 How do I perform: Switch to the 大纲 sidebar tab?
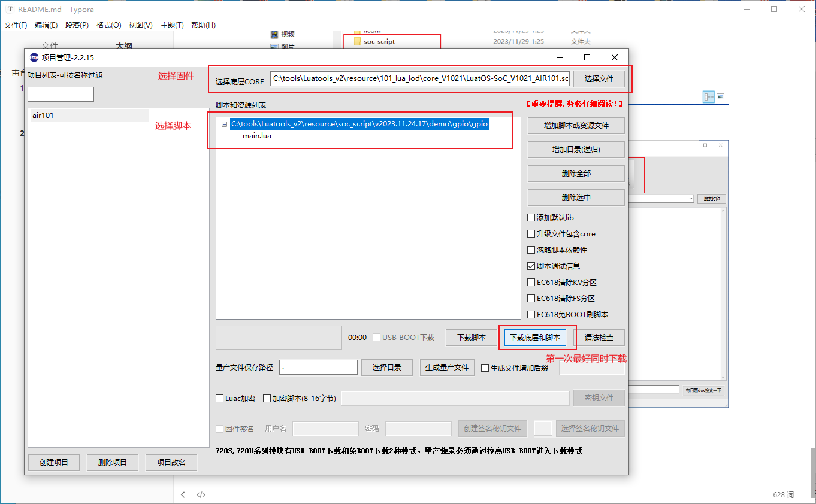coord(123,45)
